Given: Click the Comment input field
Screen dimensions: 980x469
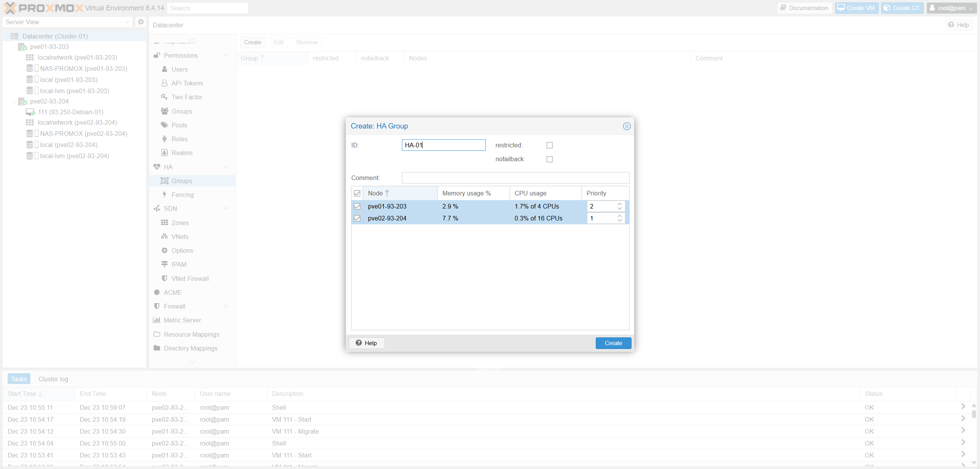Looking at the screenshot, I should pos(515,178).
